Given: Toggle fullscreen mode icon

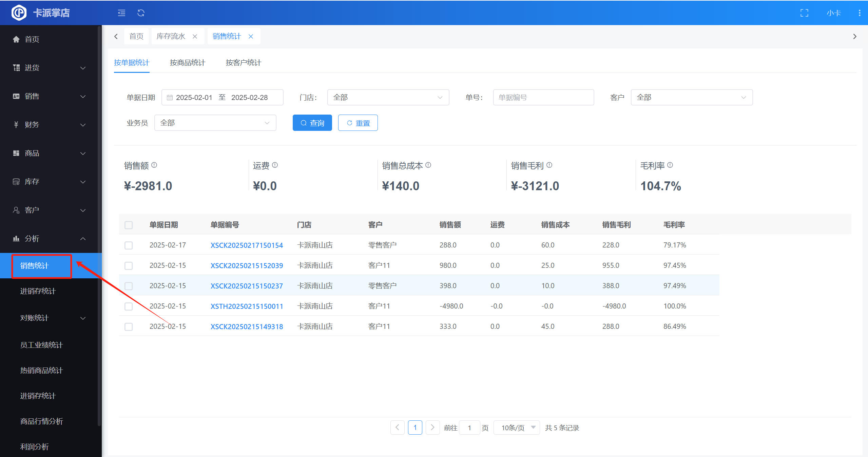Looking at the screenshot, I should (x=804, y=13).
